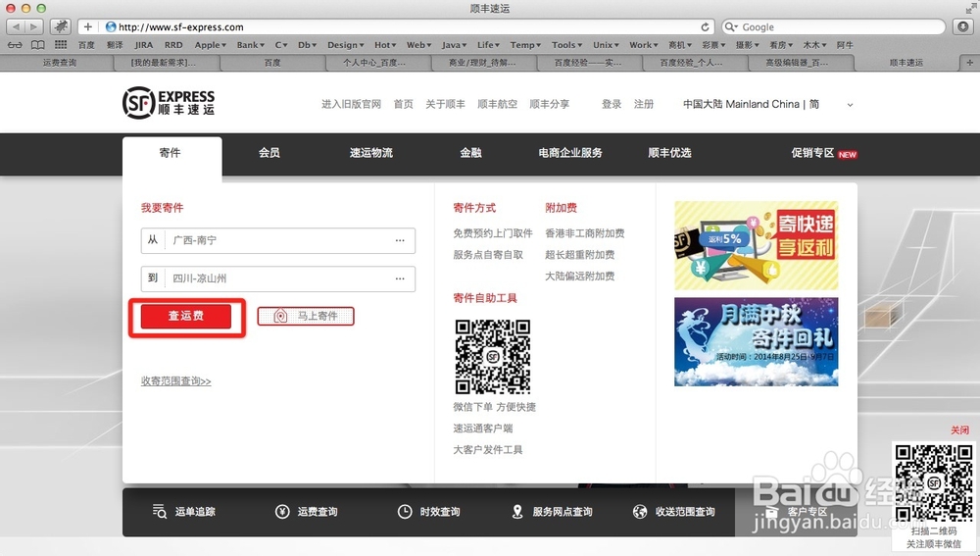Select the 寄件 navigation tab
This screenshot has width=980, height=556.
(171, 153)
